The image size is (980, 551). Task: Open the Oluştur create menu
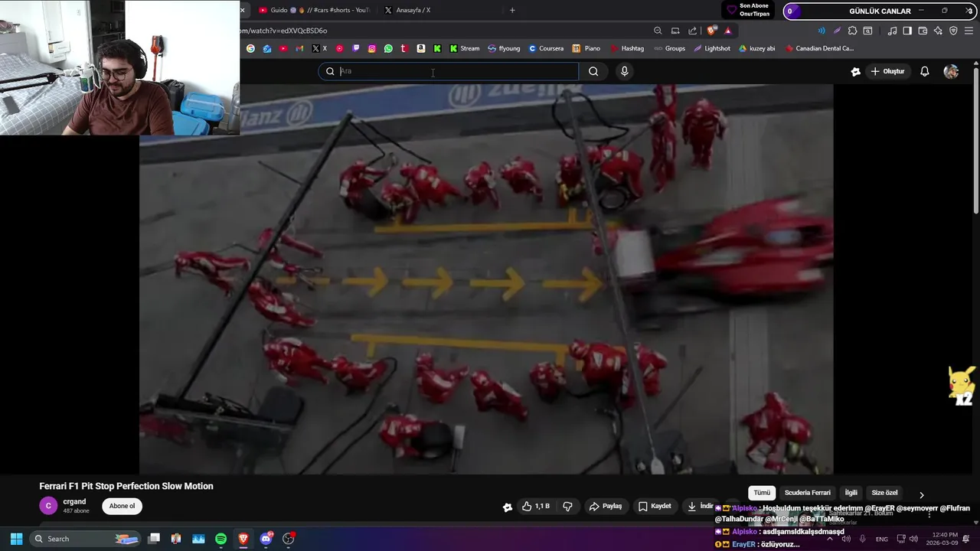(x=887, y=71)
